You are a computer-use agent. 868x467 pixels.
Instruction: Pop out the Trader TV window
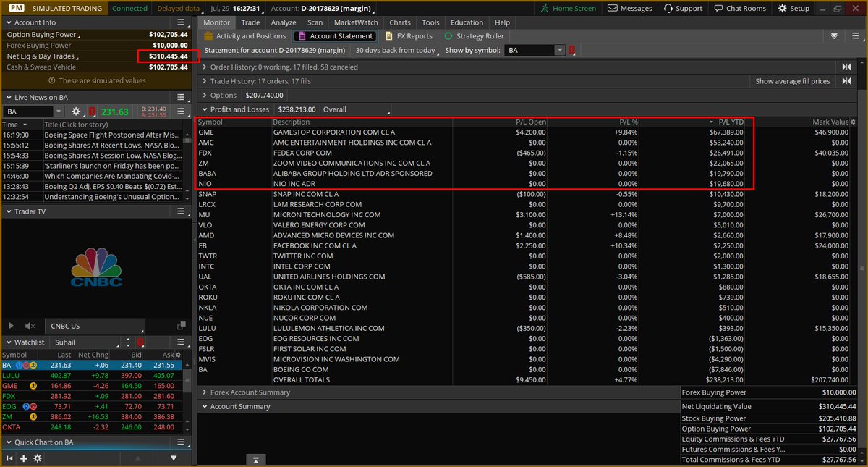coord(180,326)
